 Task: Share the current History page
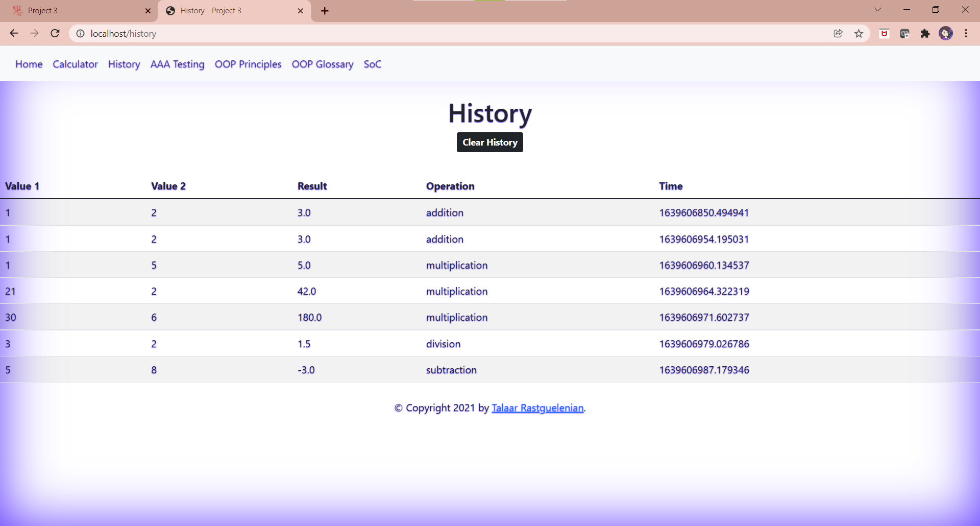838,33
